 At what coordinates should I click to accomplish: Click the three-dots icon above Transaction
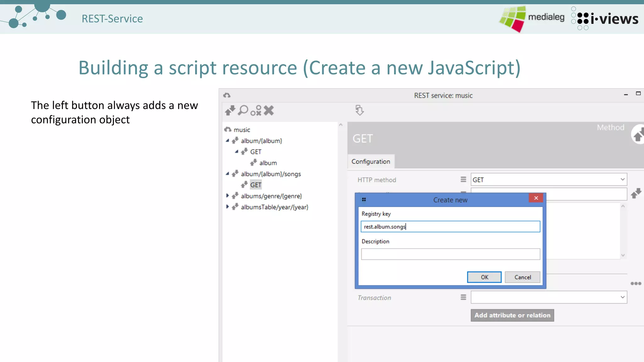(x=636, y=283)
